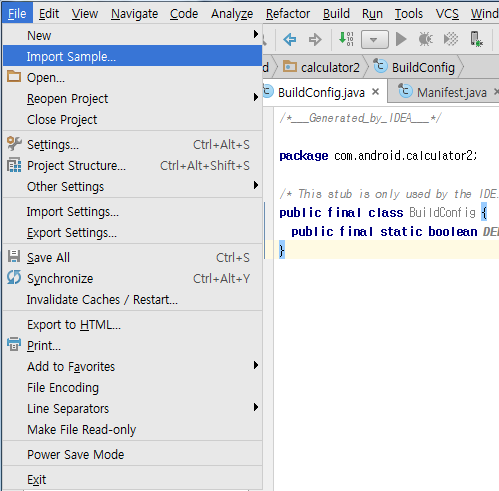Click the Back navigation arrow icon
Image resolution: width=499 pixels, height=491 pixels.
coord(290,39)
